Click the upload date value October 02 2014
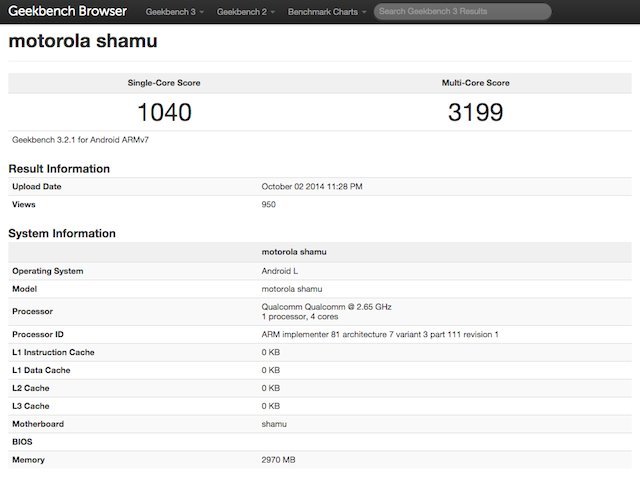 [312, 187]
